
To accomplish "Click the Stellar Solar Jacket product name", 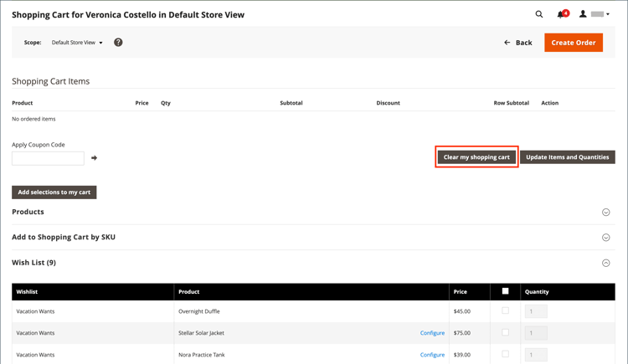I will tap(202, 333).
